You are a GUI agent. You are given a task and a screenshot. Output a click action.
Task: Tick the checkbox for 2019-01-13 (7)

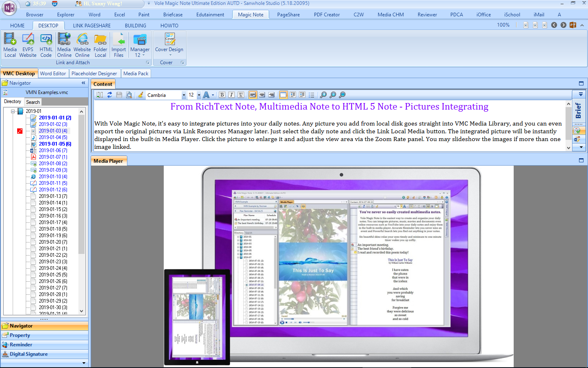point(34,196)
